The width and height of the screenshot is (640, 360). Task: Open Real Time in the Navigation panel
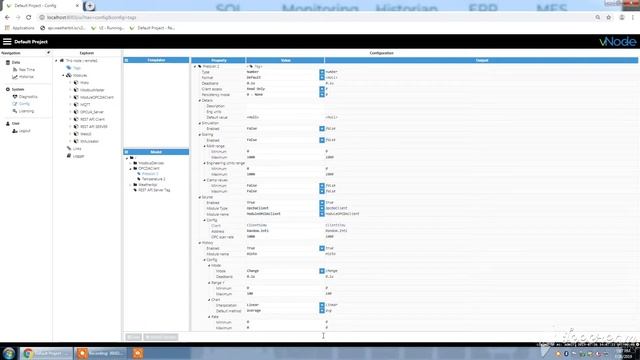pos(27,70)
